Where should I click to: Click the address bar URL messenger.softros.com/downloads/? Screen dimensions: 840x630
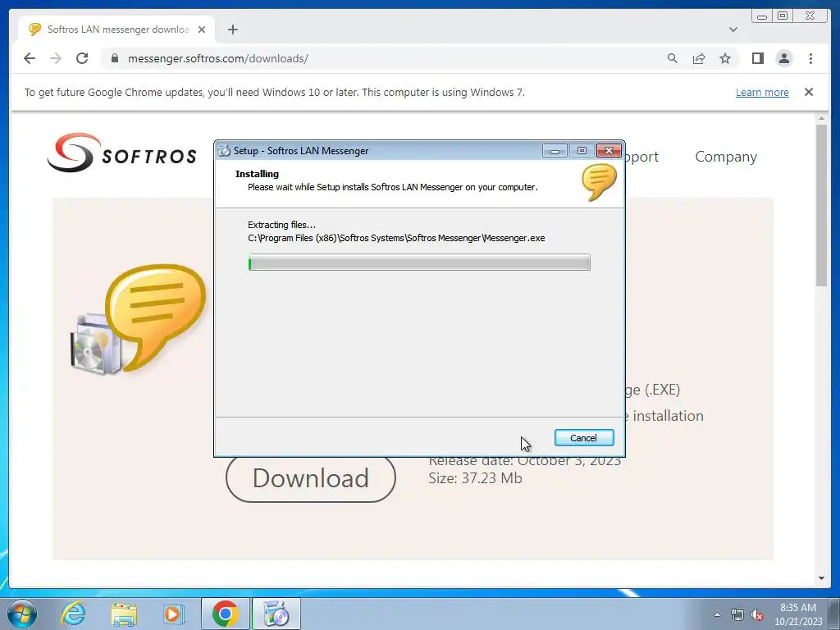(x=218, y=58)
